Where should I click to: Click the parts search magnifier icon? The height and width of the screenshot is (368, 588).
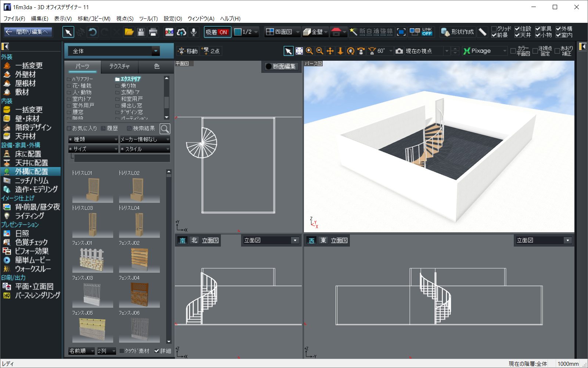[165, 128]
